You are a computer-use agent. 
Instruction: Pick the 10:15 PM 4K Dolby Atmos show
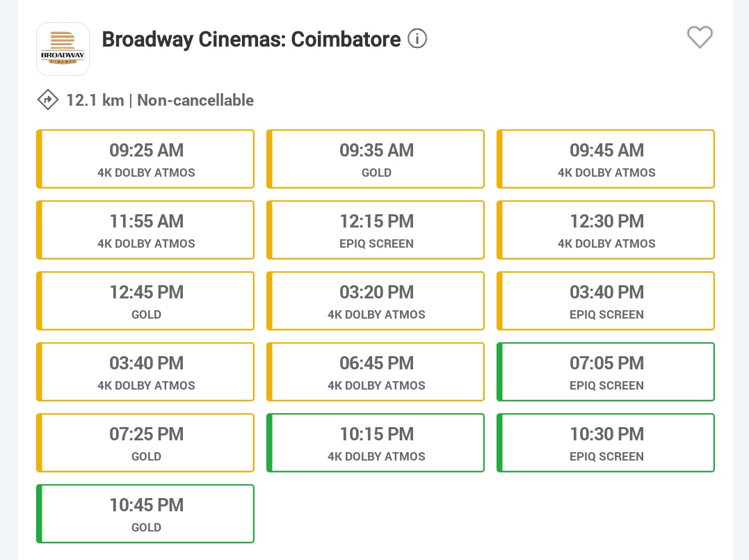point(376,443)
